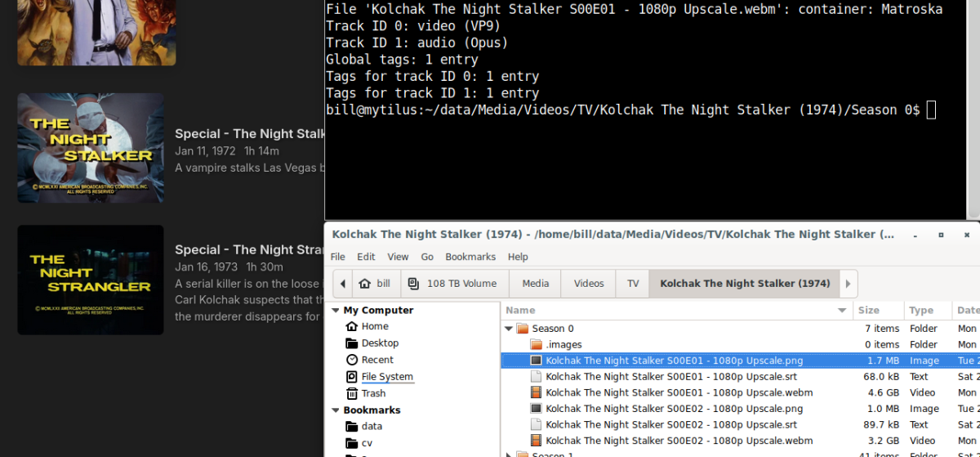
Task: Open the View menu
Action: click(x=398, y=257)
